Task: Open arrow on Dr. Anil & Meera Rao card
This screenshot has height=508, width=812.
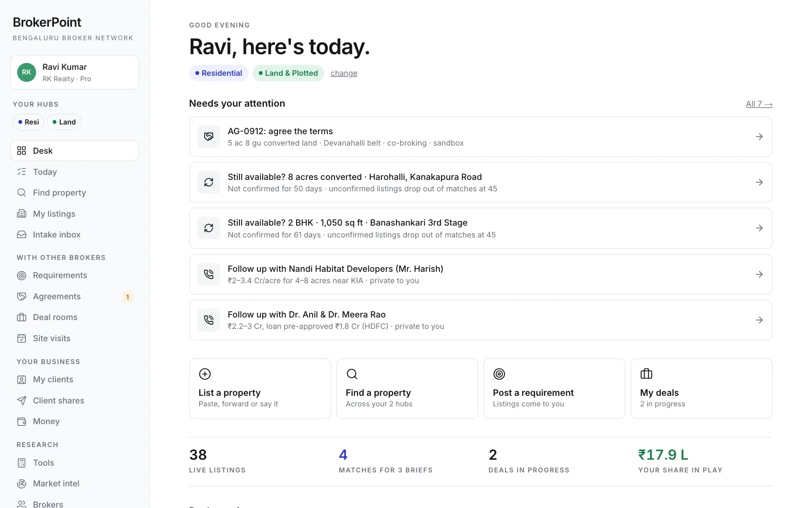Action: click(x=759, y=320)
